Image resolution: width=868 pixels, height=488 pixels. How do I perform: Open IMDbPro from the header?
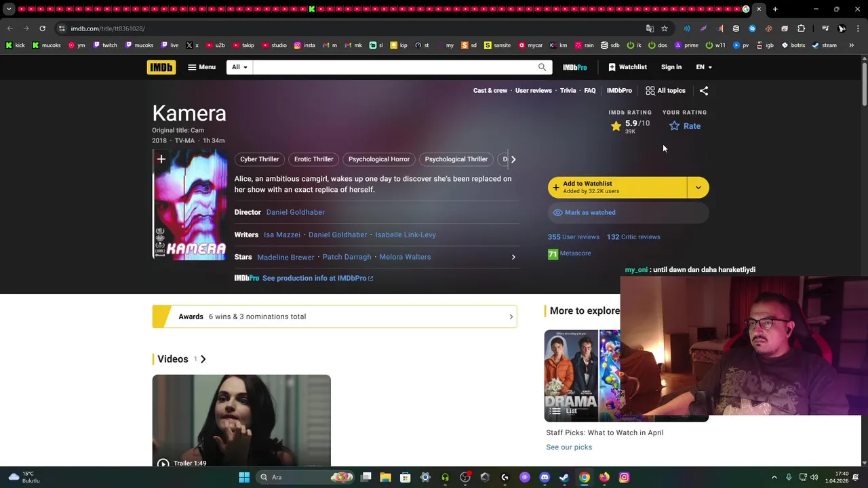click(575, 67)
